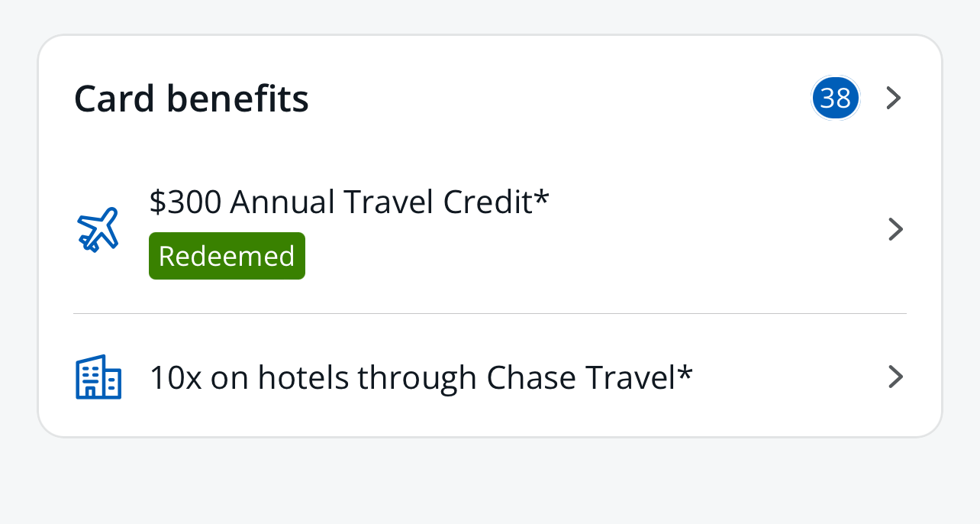Select the $300 amount in travel credit row
This screenshot has height=524, width=980.
coord(185,202)
